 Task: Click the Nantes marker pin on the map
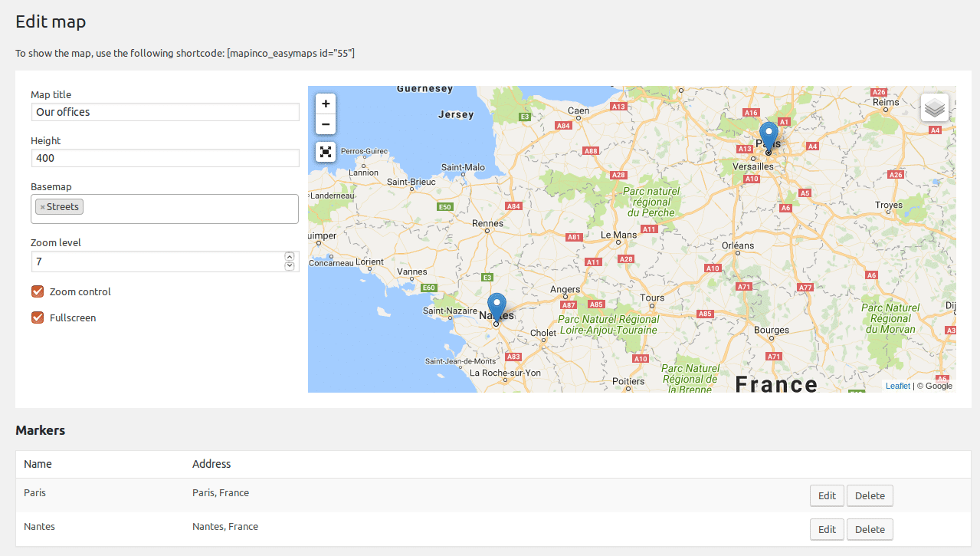(x=497, y=305)
